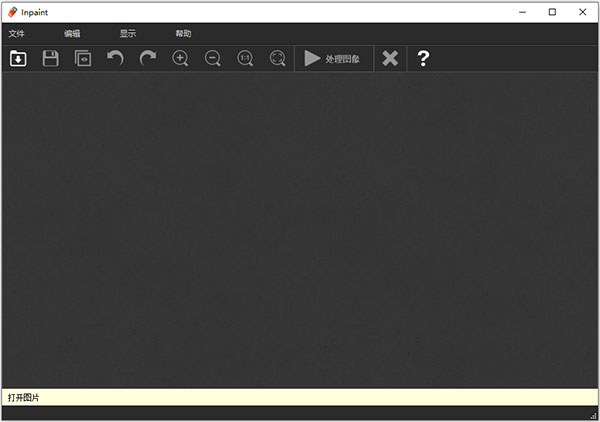Open help via the question mark icon
The width and height of the screenshot is (600, 422).
(x=423, y=59)
